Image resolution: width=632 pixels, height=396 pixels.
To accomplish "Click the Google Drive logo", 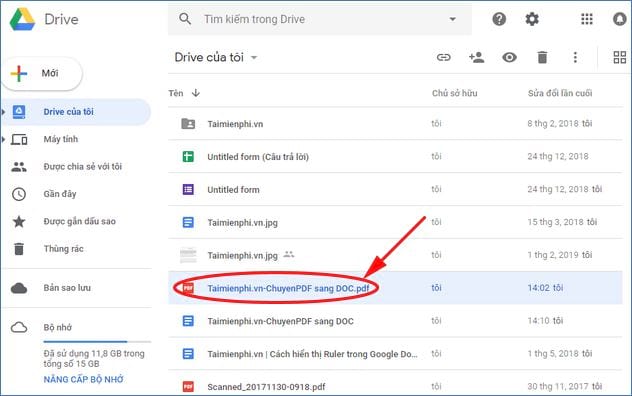I will point(23,19).
